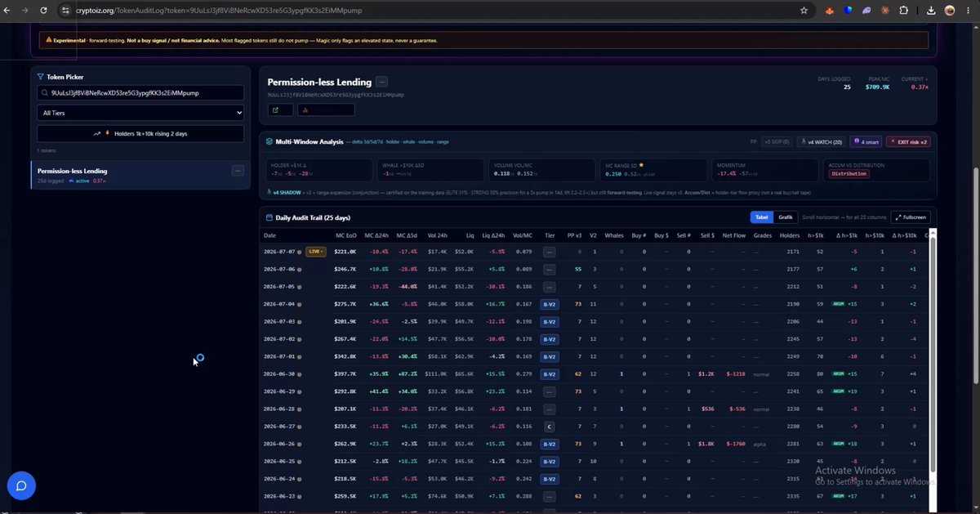Click the v4 WATCH (20) button

821,141
